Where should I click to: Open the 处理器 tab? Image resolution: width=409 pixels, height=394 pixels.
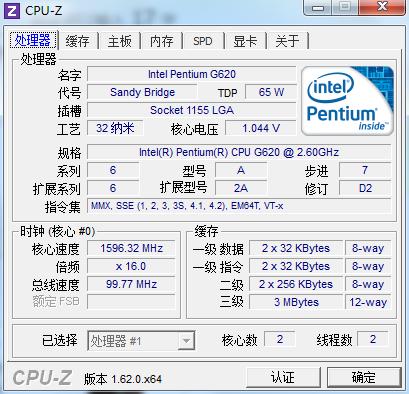click(33, 40)
